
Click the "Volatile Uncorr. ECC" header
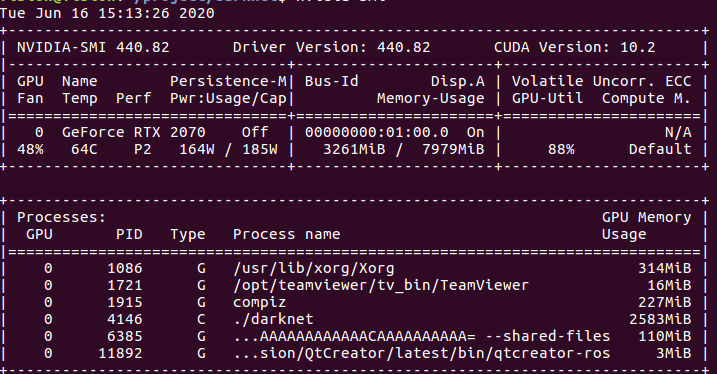[x=601, y=81]
